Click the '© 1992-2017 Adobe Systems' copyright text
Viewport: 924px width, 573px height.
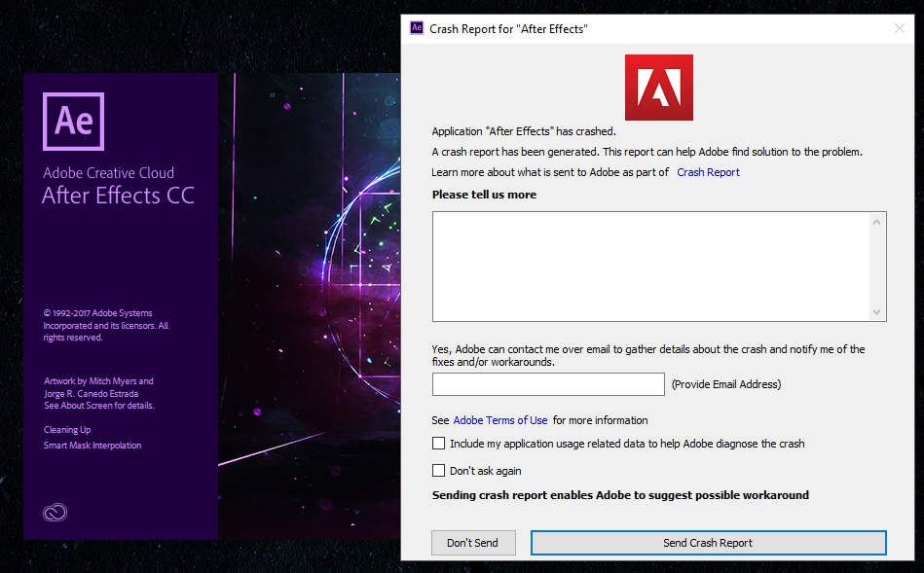click(97, 312)
